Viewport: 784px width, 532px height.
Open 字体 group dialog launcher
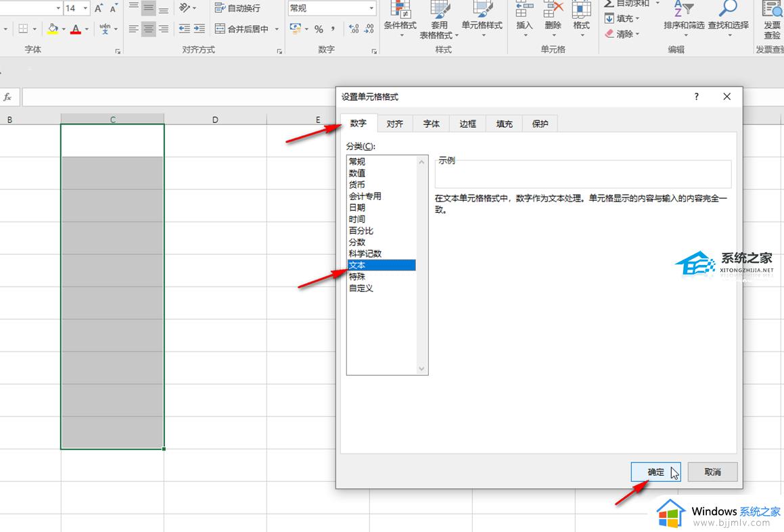tap(118, 51)
